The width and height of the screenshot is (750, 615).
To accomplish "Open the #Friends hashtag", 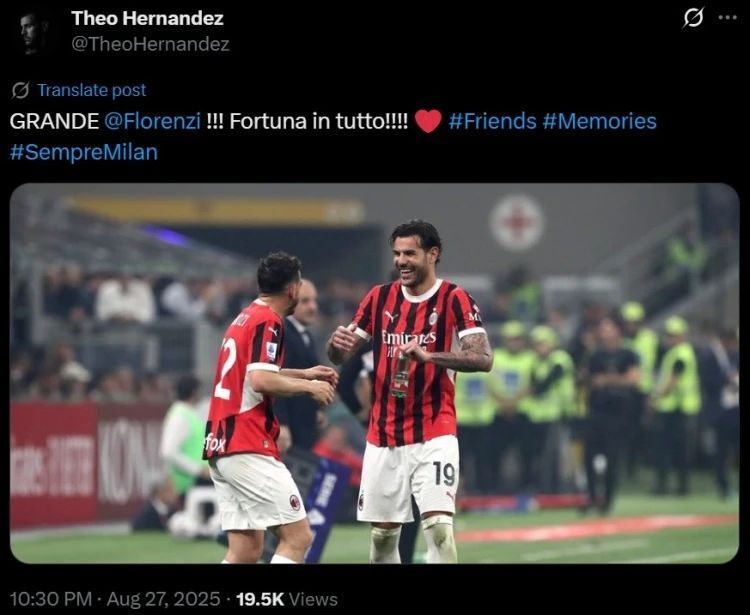I will coord(493,121).
